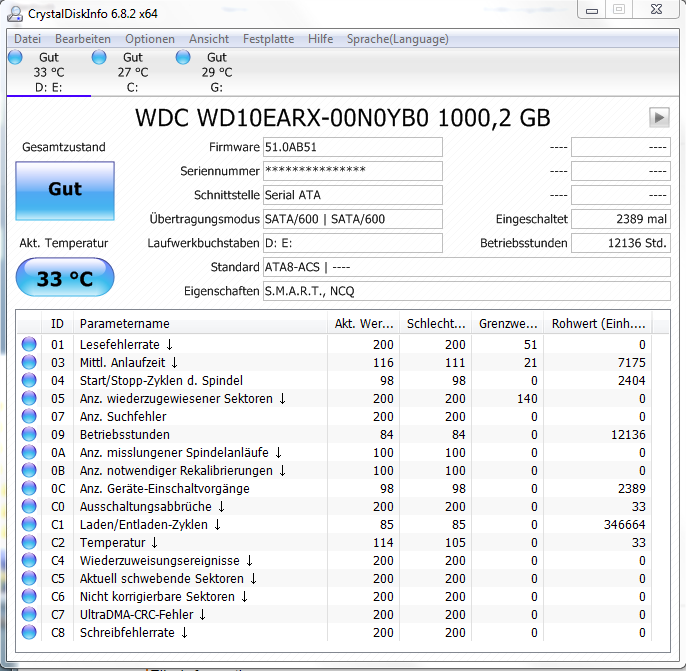Click the 33 °C temperature button

pyautogui.click(x=65, y=277)
